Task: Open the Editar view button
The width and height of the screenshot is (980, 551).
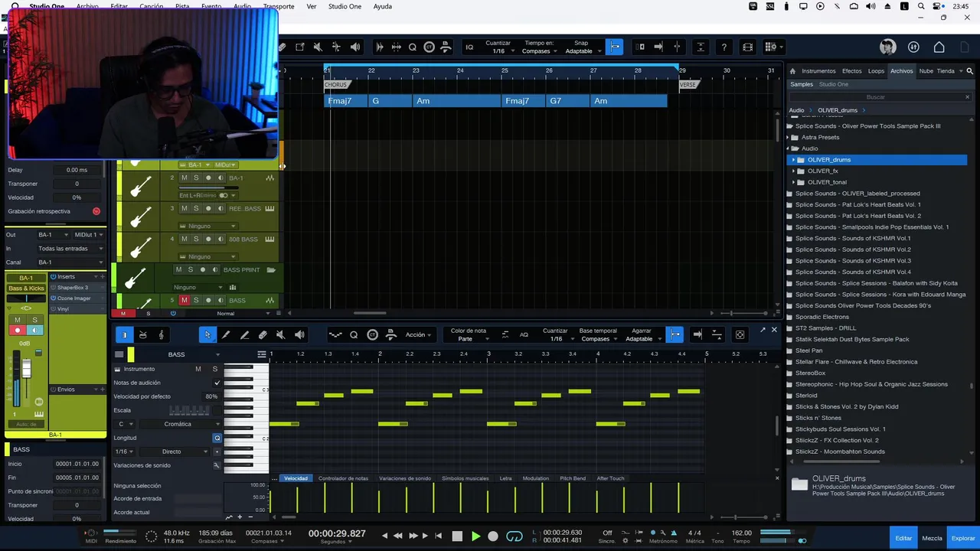Action: (x=903, y=538)
